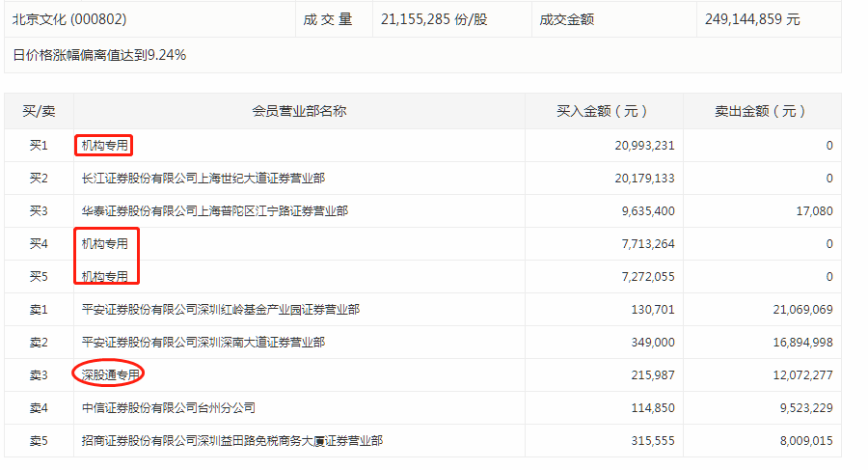Sort by 卖出金额（元） column header
This screenshot has height=470, width=868.
pos(760,111)
